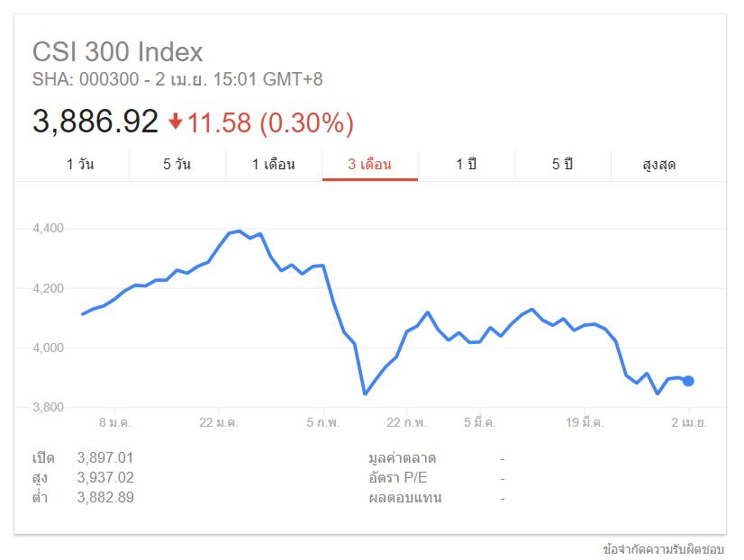Click the สูง value 3,937.02
The image size is (744, 560).
105,477
